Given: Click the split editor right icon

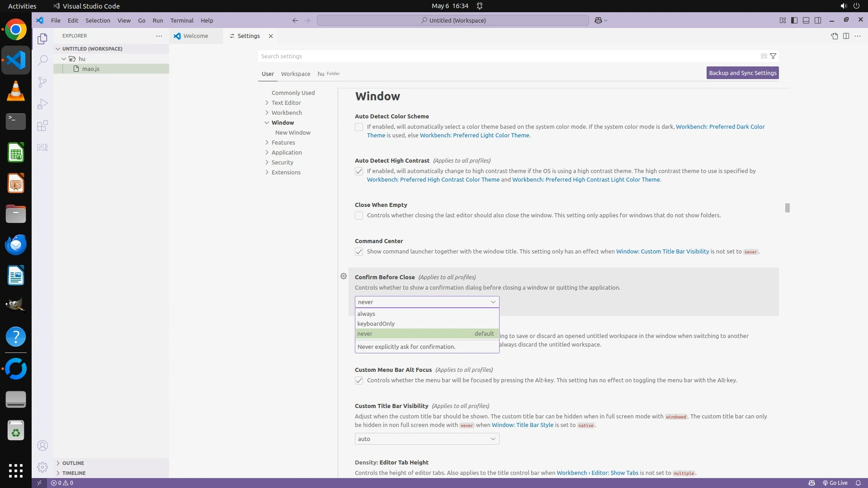Looking at the screenshot, I should pos(846,36).
